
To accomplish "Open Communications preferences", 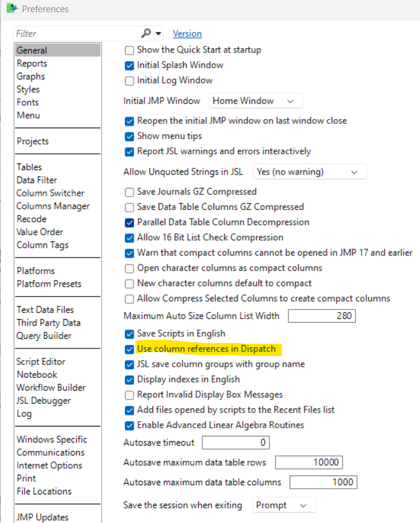I will (x=51, y=453).
